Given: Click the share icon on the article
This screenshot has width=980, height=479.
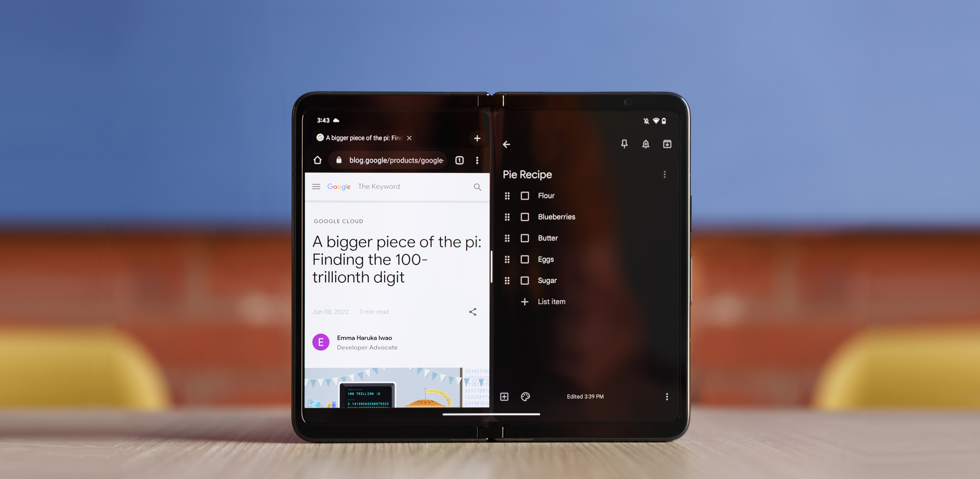Looking at the screenshot, I should coord(473,312).
